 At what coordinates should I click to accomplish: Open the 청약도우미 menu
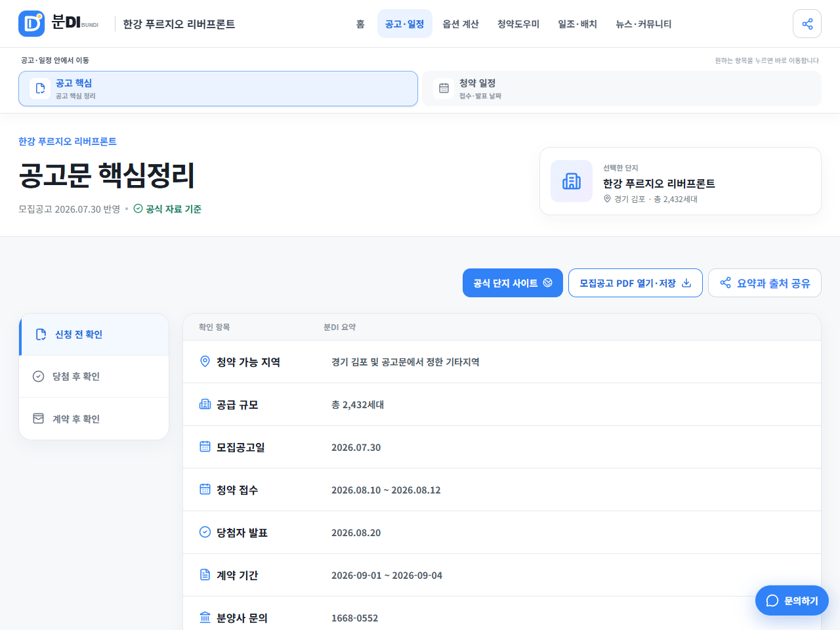click(x=518, y=24)
